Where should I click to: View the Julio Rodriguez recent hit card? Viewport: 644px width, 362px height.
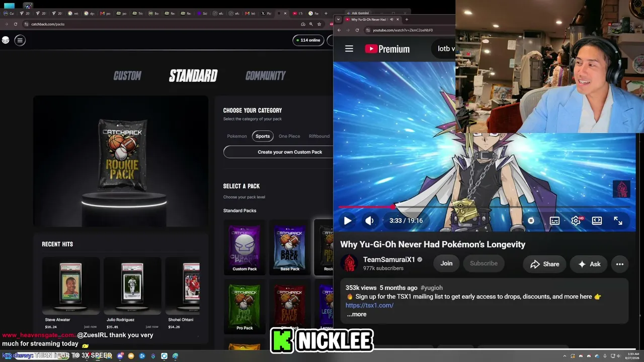click(x=132, y=294)
